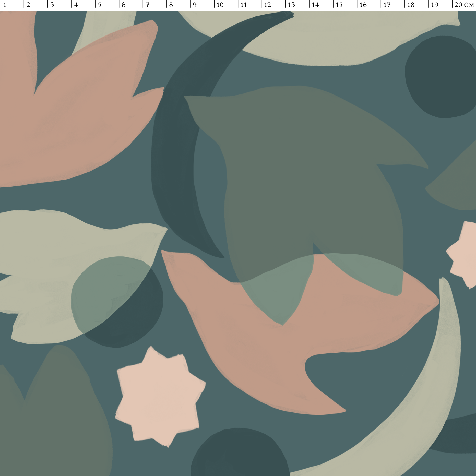Click the "17" ruler label
476x476 pixels.
[x=387, y=5]
